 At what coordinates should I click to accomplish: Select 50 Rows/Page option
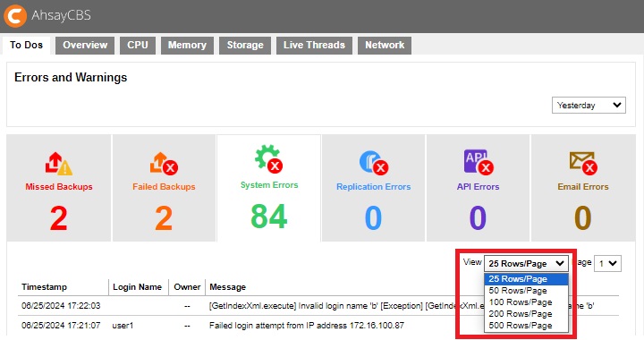pos(526,290)
